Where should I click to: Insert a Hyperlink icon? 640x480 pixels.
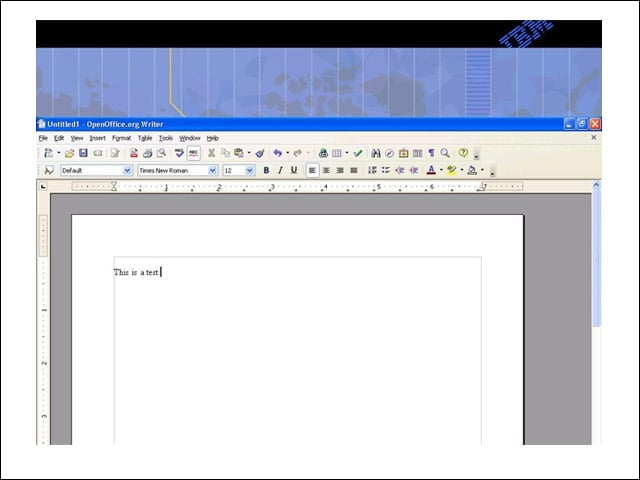323,153
